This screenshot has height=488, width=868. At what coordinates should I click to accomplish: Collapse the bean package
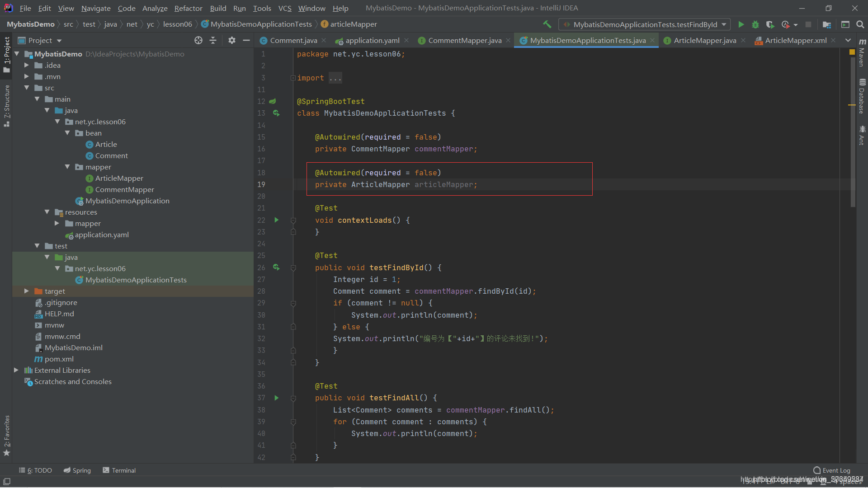coord(67,133)
